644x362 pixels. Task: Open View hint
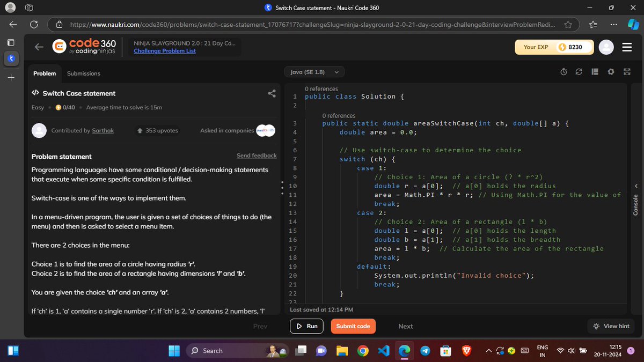tap(611, 326)
